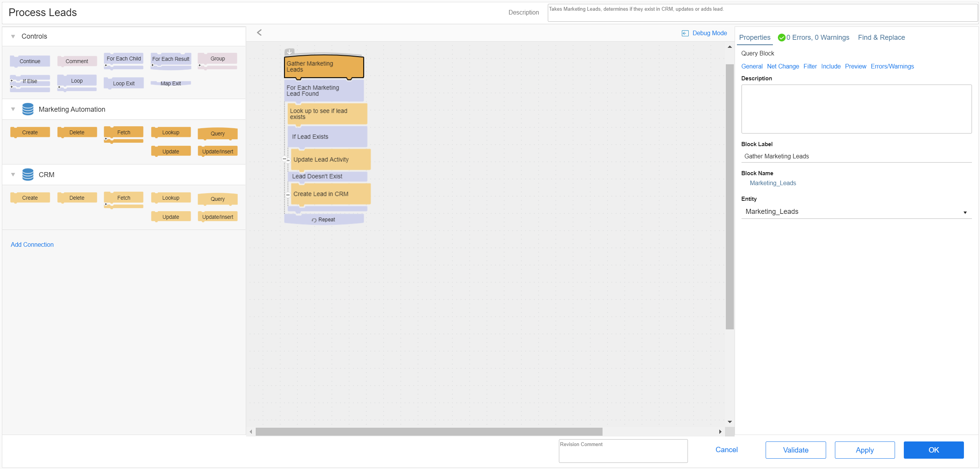Click the For Each Child control block
Screen dimensions: 980x469
tap(123, 59)
